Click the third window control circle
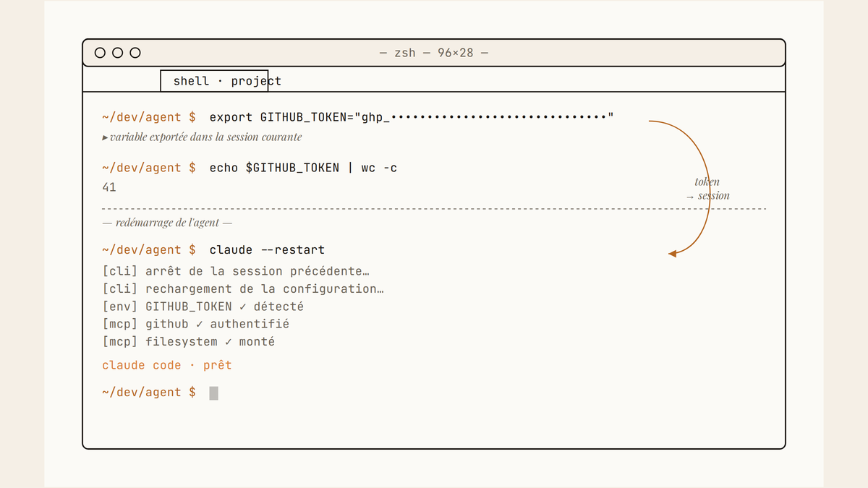868x488 pixels. [135, 53]
